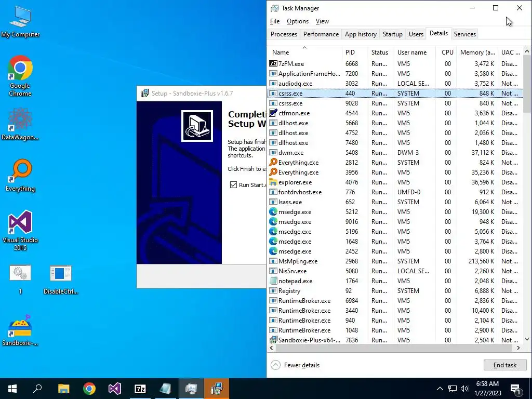Open Everything desktop shortcut
The image size is (532, 399).
(x=20, y=175)
